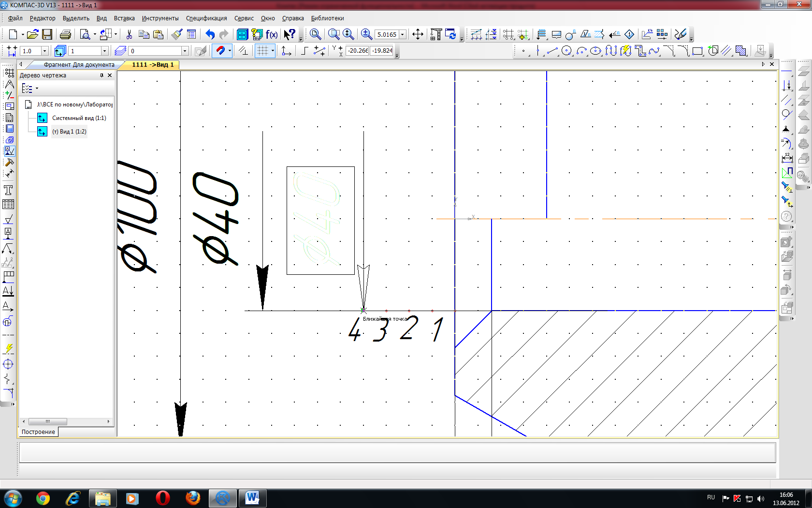Paste from clipboard icon
The width and height of the screenshot is (812, 508).
(x=158, y=34)
